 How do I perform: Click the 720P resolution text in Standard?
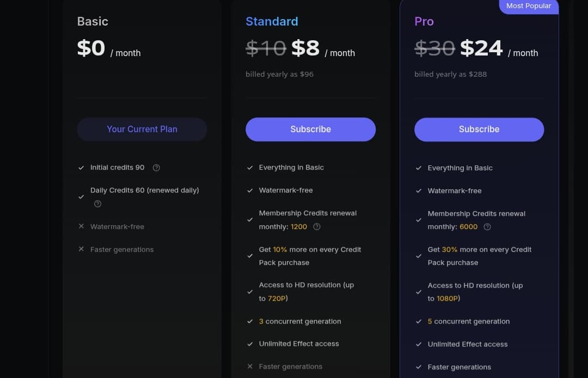[x=277, y=298]
